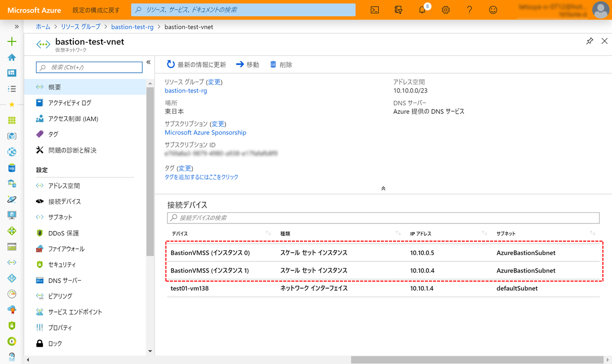612x364 pixels.
Task: Open Resource groups cube icon
Action: click(x=12, y=136)
